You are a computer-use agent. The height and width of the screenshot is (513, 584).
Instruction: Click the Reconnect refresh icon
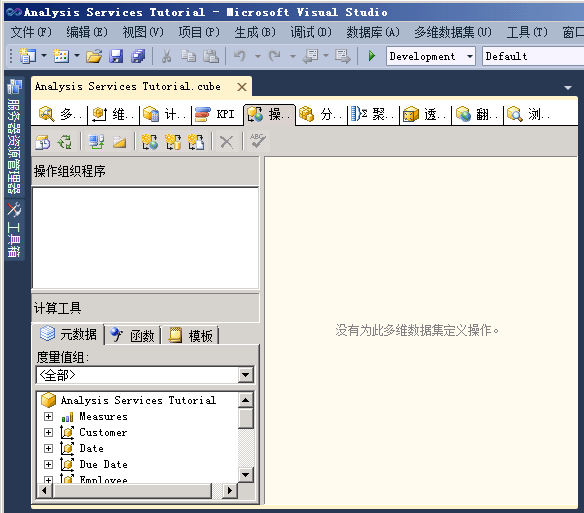[x=65, y=142]
